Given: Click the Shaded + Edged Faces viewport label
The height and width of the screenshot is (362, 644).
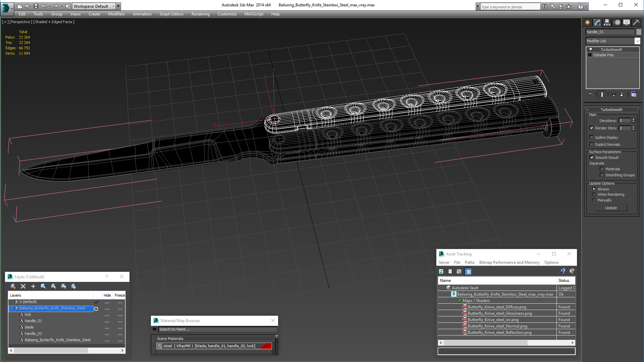Looking at the screenshot, I should 54,22.
